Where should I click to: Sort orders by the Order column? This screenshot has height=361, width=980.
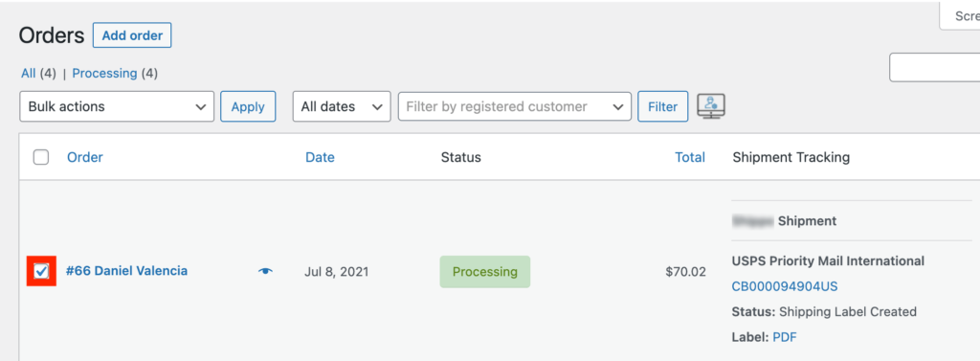pyautogui.click(x=85, y=157)
